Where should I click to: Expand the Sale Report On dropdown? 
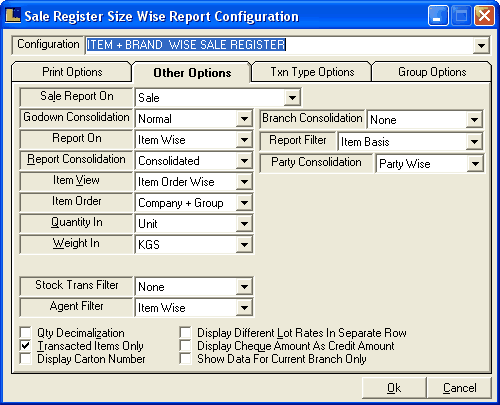tap(292, 98)
